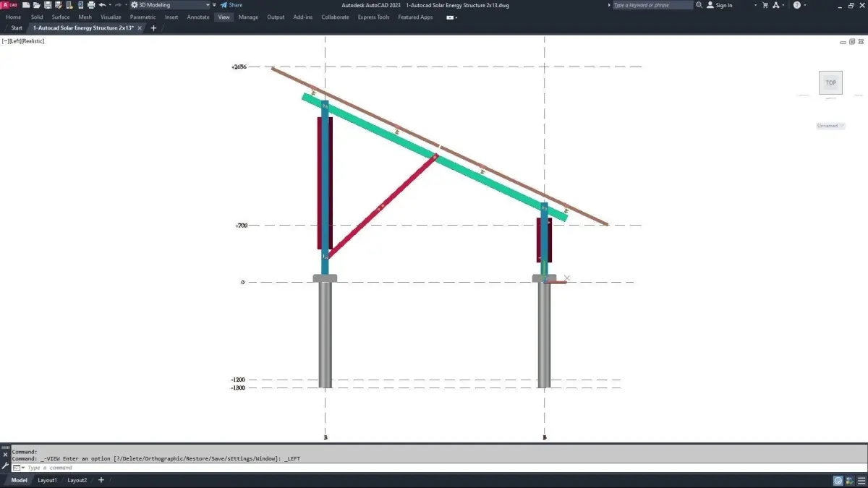Open the Solid ribbon tab
The image size is (868, 488).
37,17
